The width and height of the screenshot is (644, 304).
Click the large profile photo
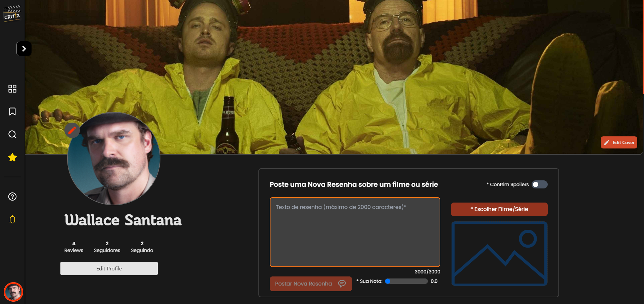coord(114,159)
